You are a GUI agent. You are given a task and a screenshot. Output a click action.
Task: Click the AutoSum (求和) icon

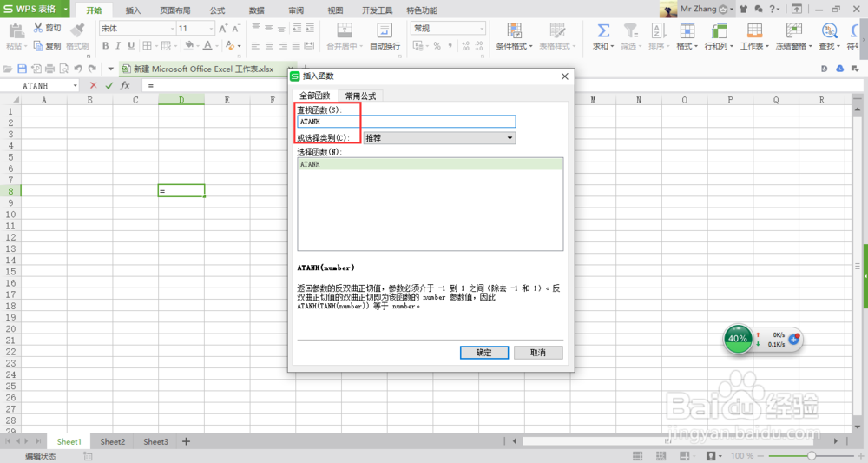click(603, 31)
